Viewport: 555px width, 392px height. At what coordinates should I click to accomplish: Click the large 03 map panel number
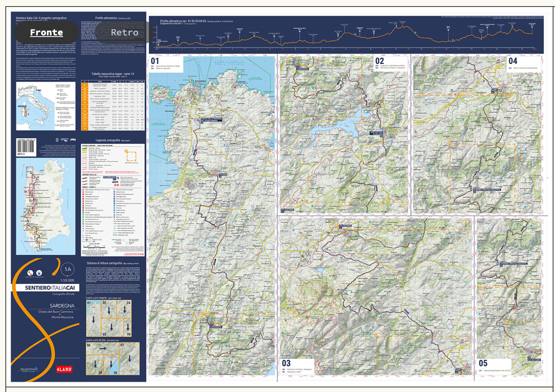(x=286, y=363)
